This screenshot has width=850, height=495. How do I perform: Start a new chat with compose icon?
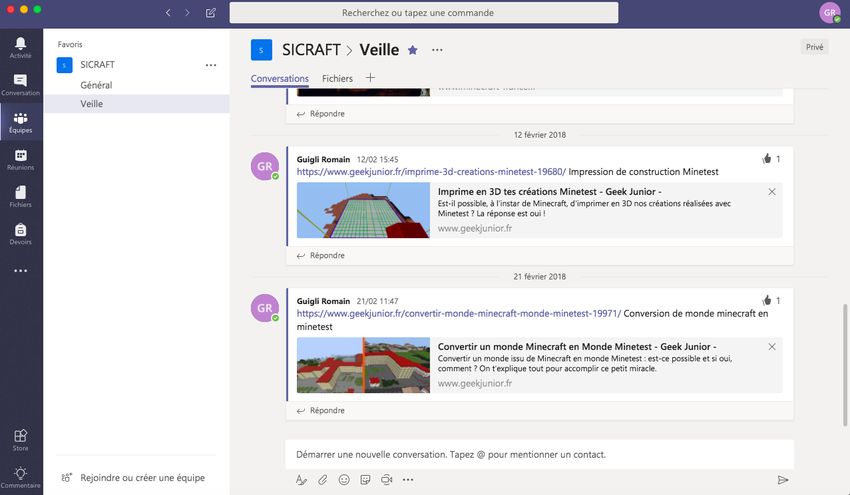[x=211, y=12]
